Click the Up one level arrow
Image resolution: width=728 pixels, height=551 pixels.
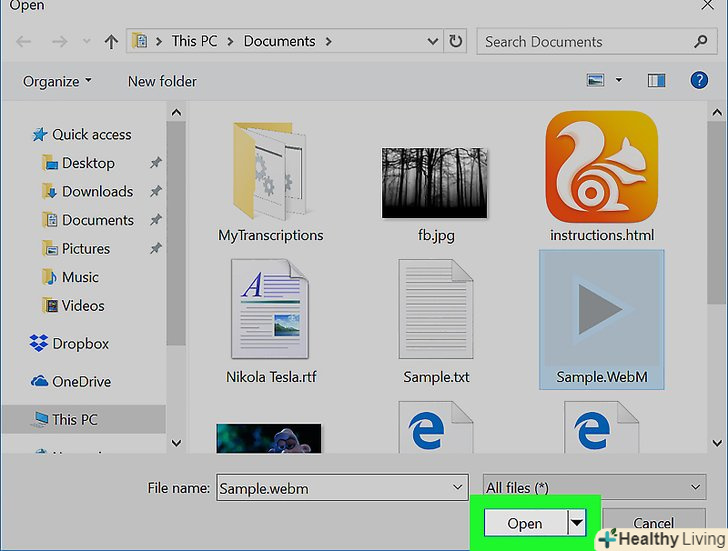coord(111,42)
